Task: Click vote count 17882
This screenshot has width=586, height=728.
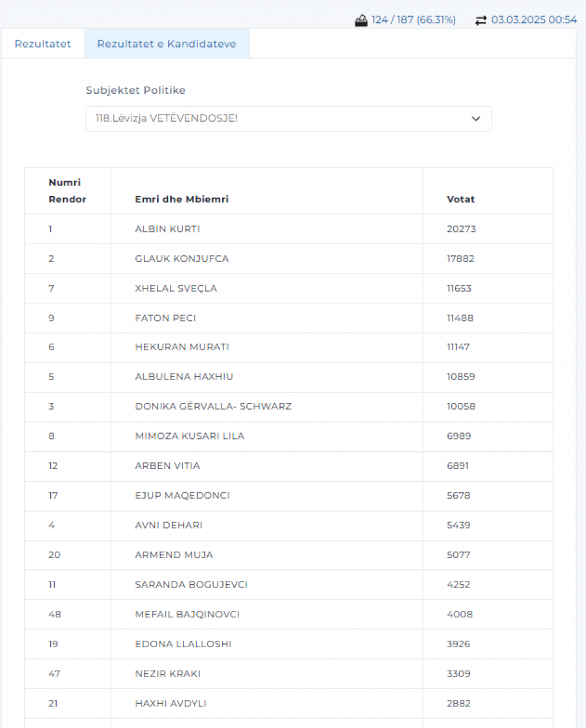Action: click(460, 259)
